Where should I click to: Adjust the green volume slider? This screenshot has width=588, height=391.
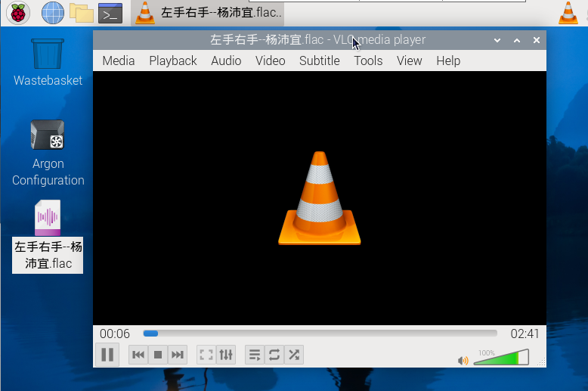tap(501, 357)
